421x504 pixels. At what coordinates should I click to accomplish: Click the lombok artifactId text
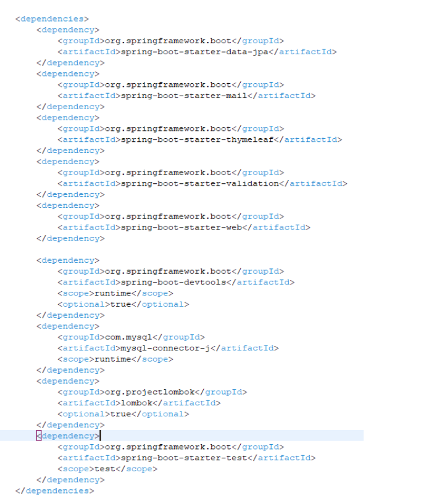[136, 403]
